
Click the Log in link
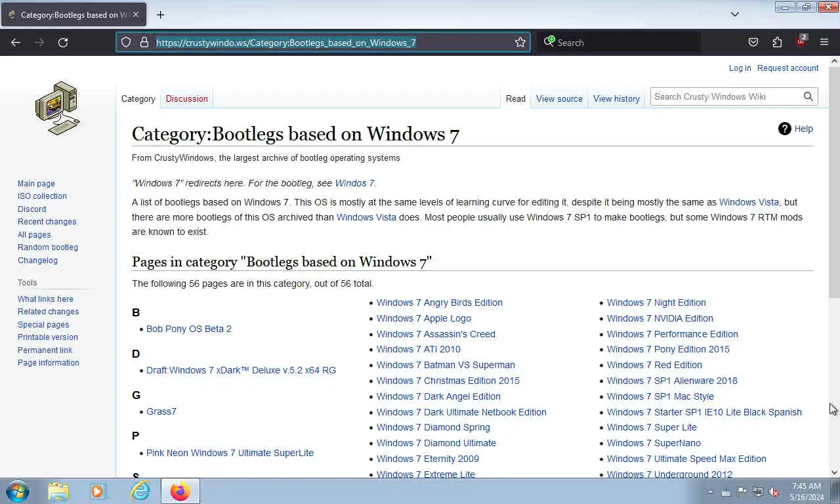click(740, 68)
